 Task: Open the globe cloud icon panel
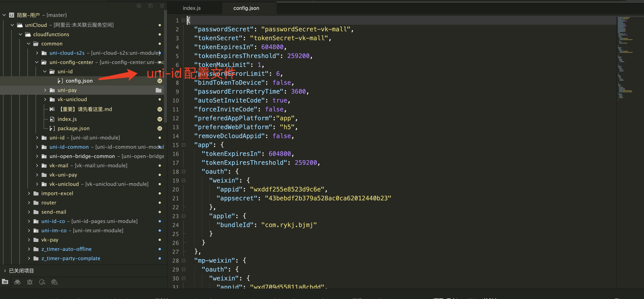pyautogui.click(x=54, y=282)
